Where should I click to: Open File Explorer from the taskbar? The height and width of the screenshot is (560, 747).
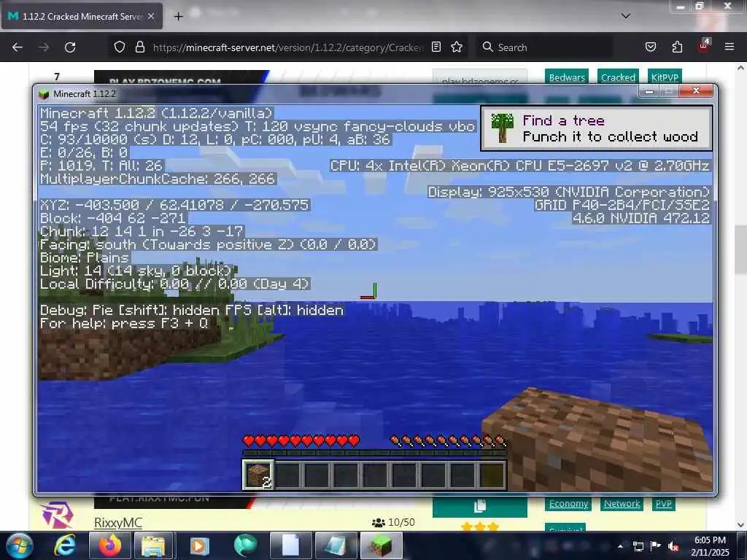pos(153,545)
